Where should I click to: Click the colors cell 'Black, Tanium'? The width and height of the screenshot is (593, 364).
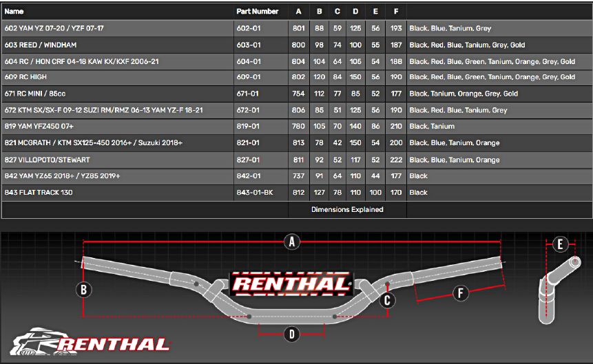tap(432, 126)
